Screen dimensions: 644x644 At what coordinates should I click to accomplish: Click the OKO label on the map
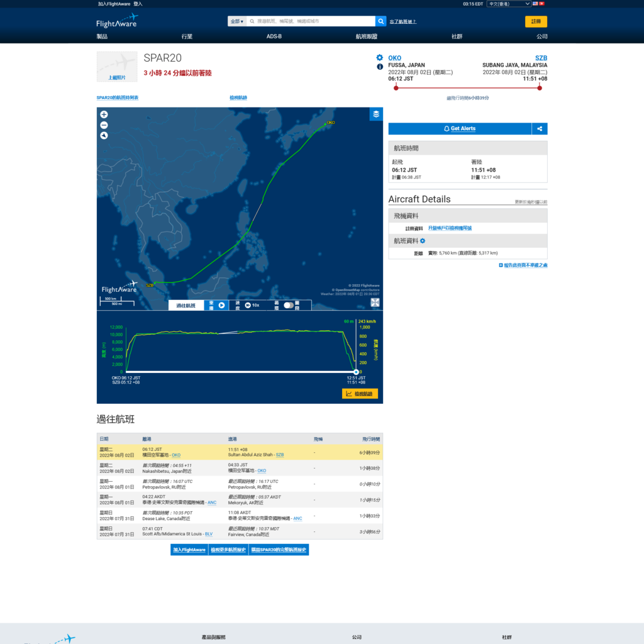pyautogui.click(x=331, y=123)
